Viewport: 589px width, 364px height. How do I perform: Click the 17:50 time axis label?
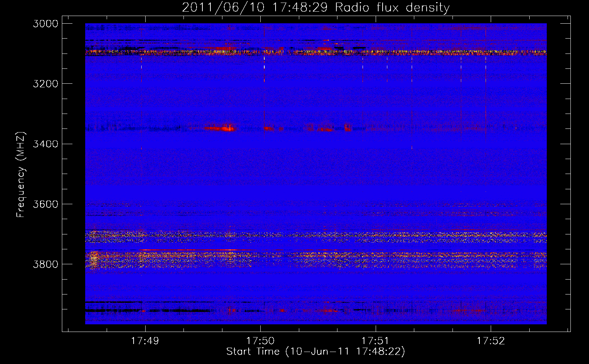(260, 341)
